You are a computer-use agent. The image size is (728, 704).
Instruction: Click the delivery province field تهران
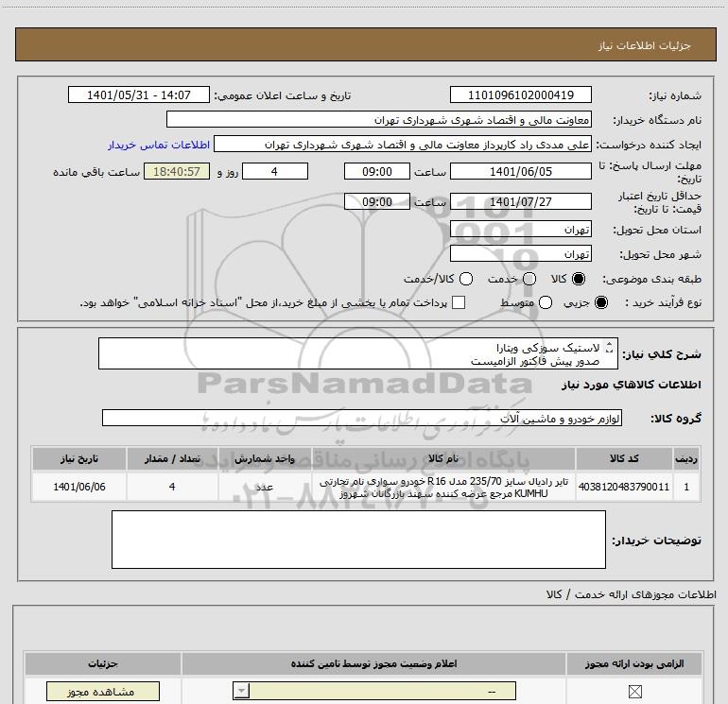tap(520, 229)
